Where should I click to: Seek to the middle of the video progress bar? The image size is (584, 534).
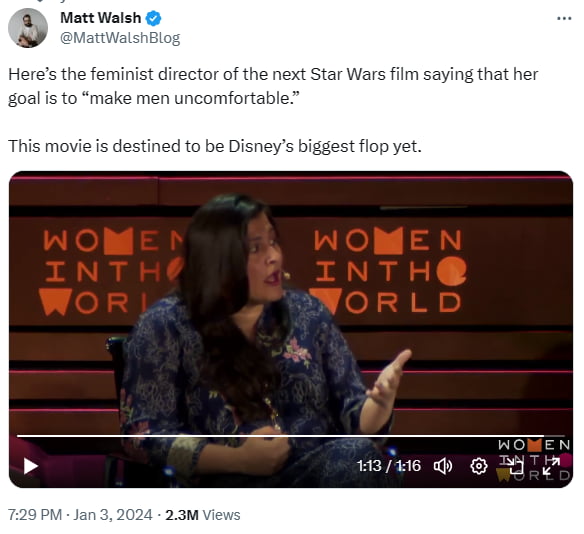(291, 435)
